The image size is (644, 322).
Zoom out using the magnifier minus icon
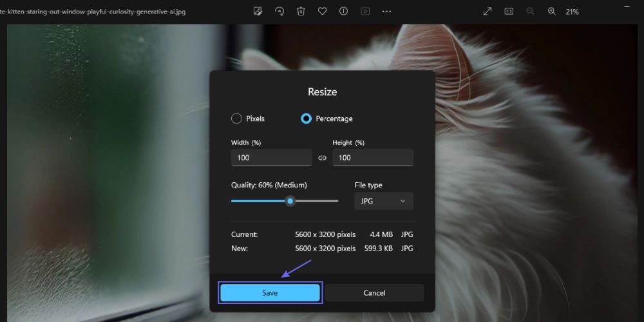(530, 11)
